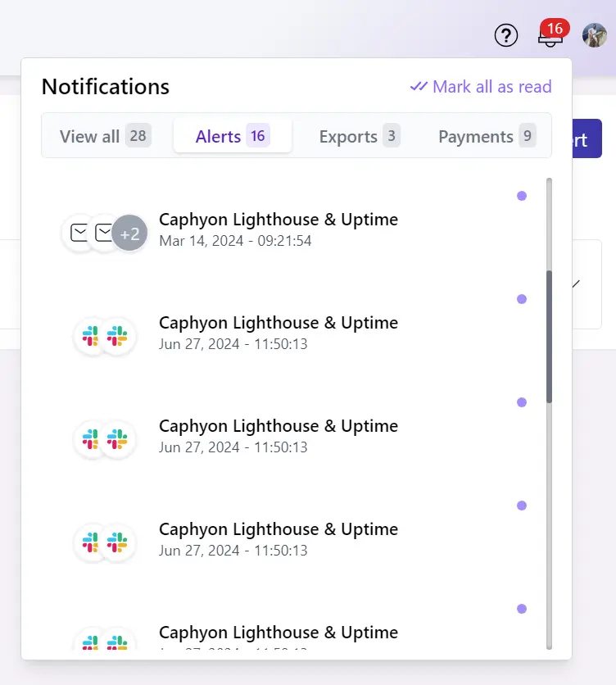Toggle the unread dot on the Mar 14 notification

coord(522,196)
